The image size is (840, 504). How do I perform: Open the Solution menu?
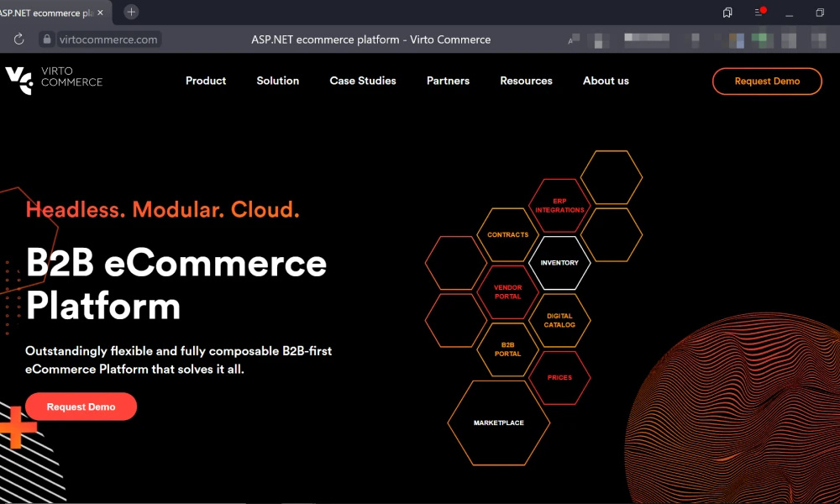tap(277, 81)
